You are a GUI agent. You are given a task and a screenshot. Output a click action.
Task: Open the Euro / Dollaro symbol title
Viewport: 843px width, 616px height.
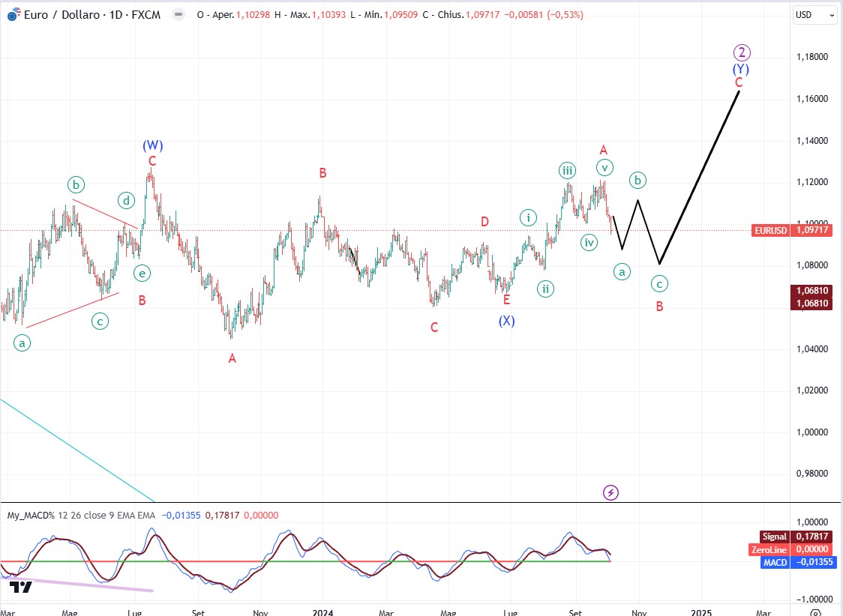(92, 14)
